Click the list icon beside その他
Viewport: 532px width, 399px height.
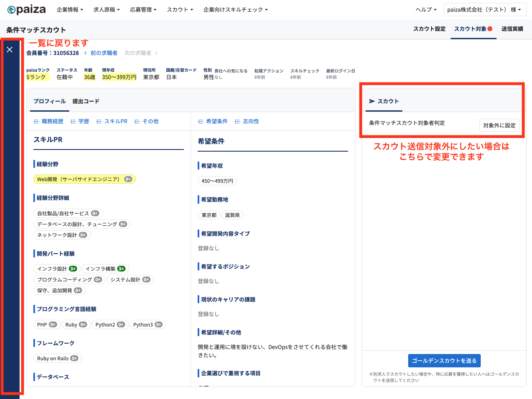(x=137, y=122)
